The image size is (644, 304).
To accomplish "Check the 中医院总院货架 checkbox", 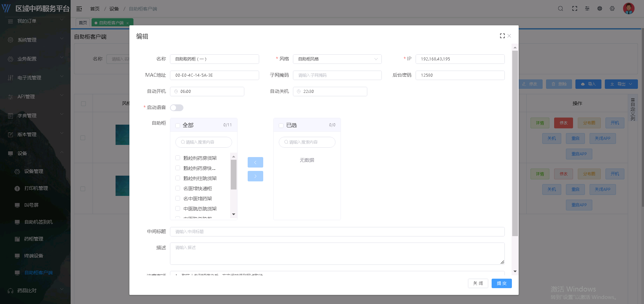I will (x=178, y=208).
